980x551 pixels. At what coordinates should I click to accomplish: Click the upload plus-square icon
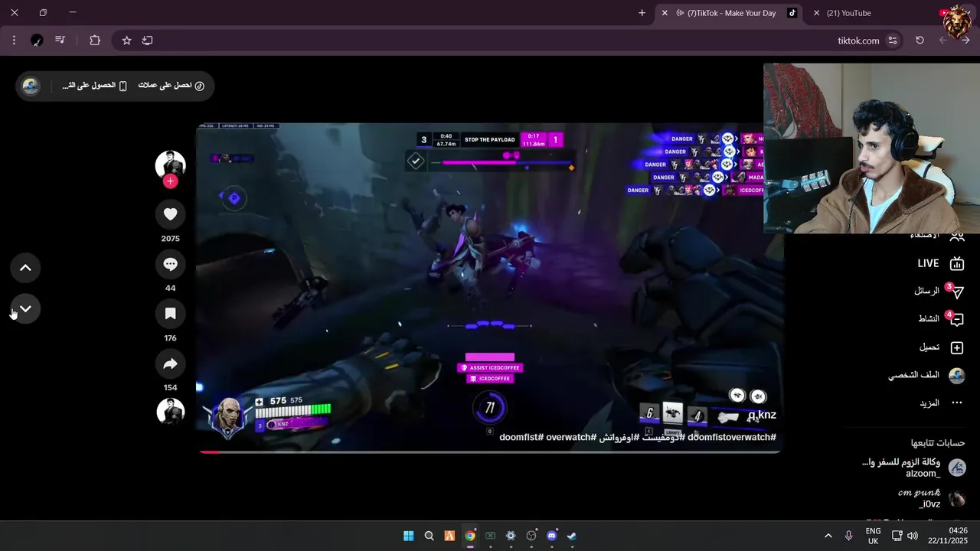(x=956, y=347)
